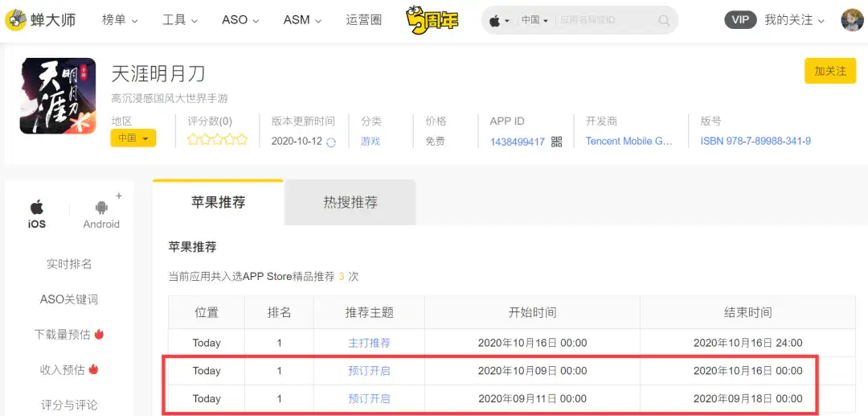Click the 推荐主题 column header
Screen dimensions: 868x416
(x=369, y=312)
